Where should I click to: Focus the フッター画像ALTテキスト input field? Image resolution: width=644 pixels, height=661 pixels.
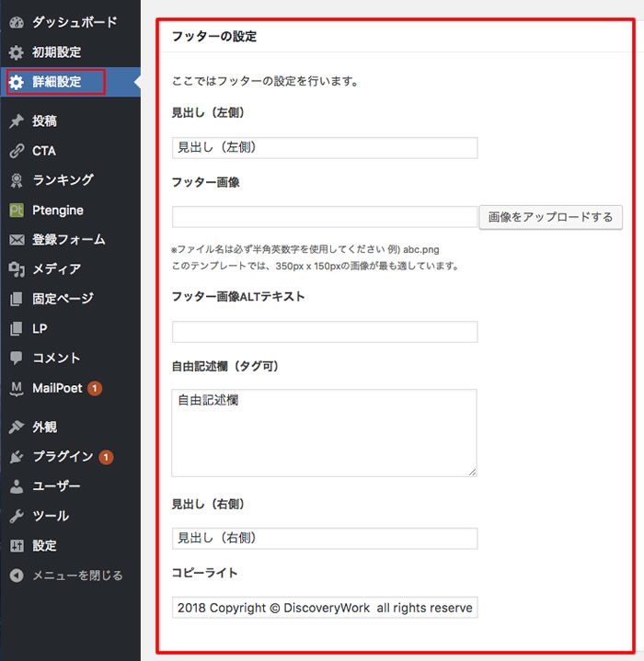click(x=325, y=332)
